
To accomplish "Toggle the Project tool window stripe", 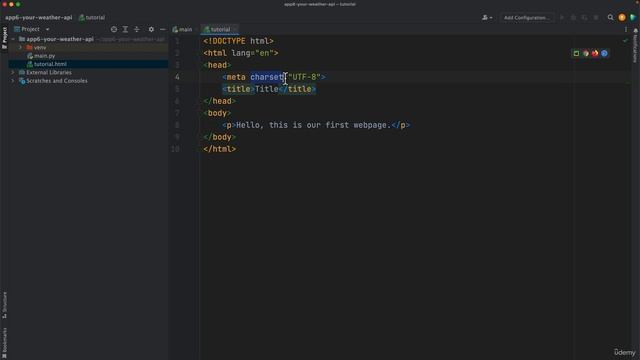I will [4, 38].
